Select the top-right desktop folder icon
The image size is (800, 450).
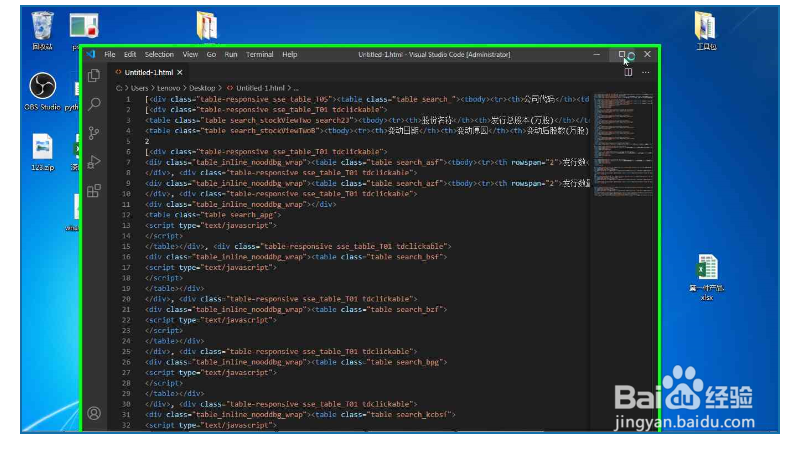706,30
